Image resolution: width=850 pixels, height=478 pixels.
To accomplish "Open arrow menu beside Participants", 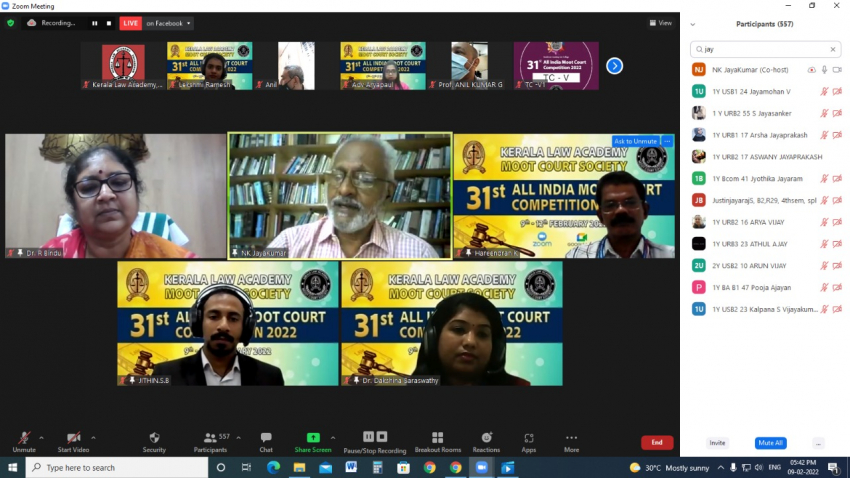I will tap(239, 438).
